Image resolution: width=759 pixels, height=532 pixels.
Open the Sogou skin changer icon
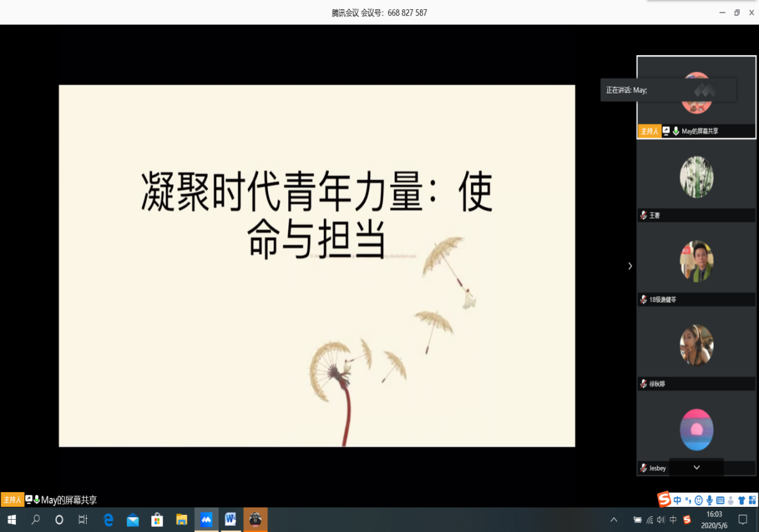(x=741, y=499)
